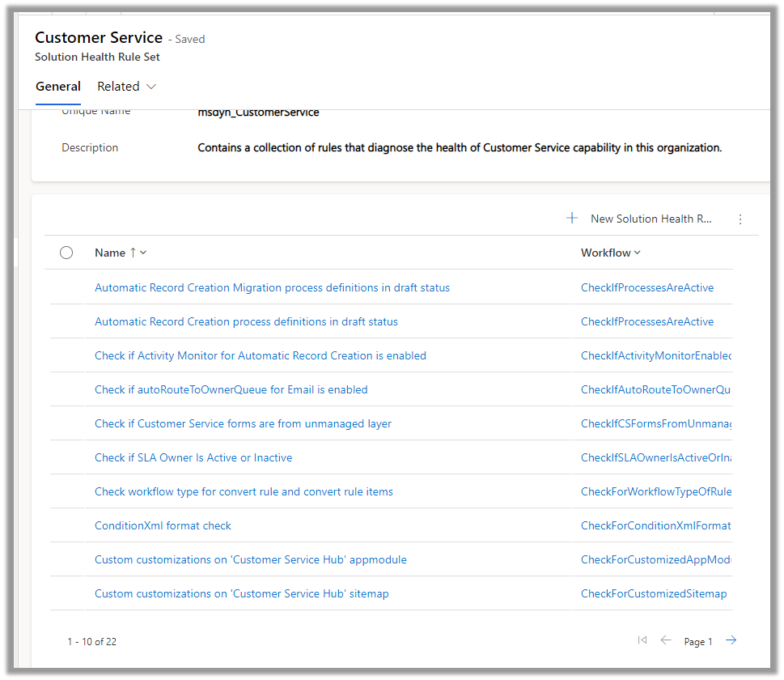This screenshot has height=680, width=784.
Task: Go to the next page arrow
Action: point(731,640)
